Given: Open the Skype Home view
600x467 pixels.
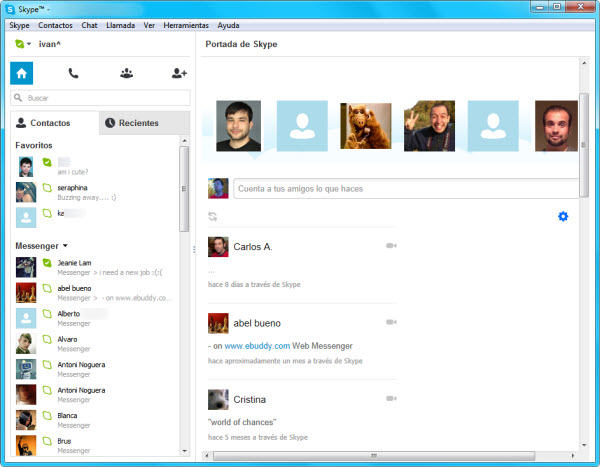Looking at the screenshot, I should tap(21, 73).
